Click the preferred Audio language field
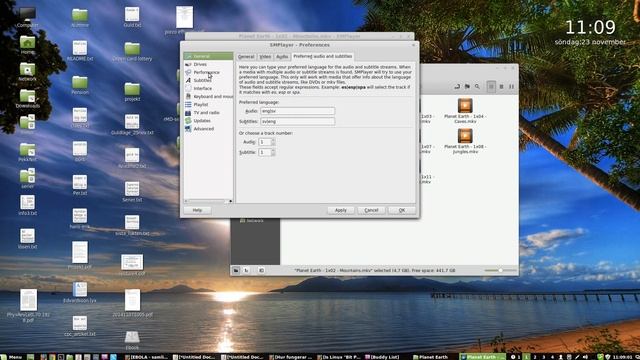This screenshot has height=360, width=640. [298, 111]
